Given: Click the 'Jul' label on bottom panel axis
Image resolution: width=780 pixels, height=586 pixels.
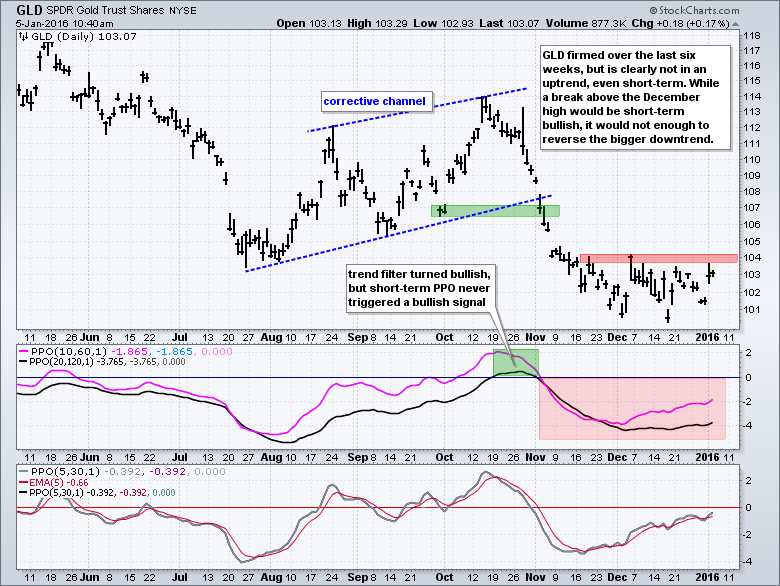Looking at the screenshot, I should (180, 577).
